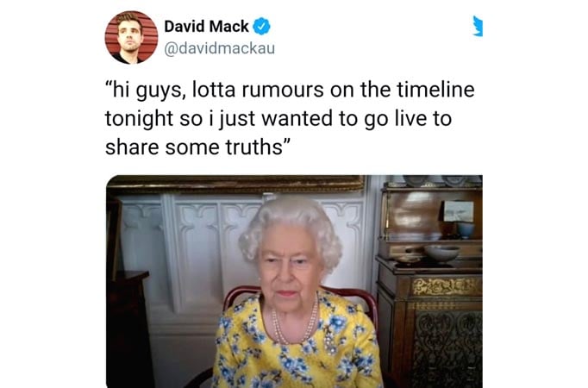Click the brooch on the yellow floral dress
This screenshot has width=588, height=388.
[x=330, y=341]
